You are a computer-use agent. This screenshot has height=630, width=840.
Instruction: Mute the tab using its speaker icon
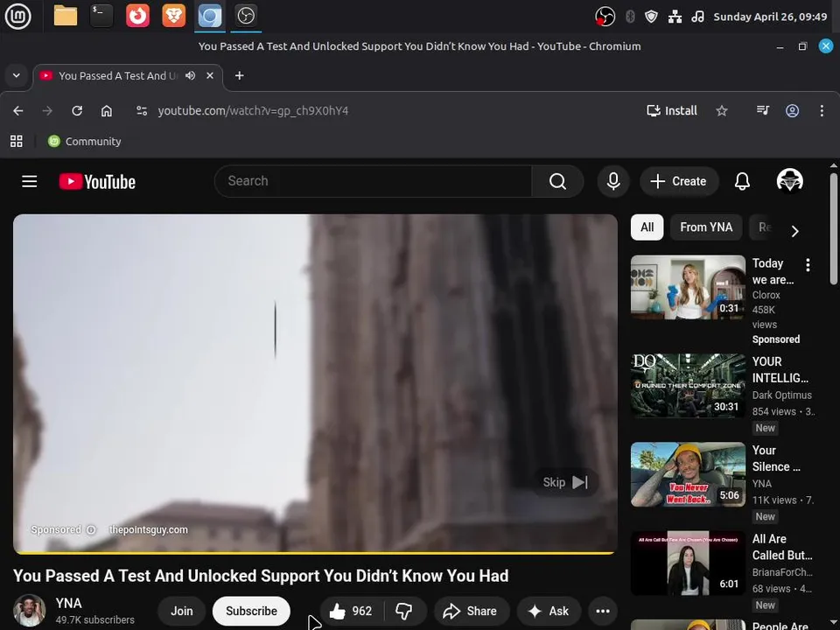[x=190, y=75]
